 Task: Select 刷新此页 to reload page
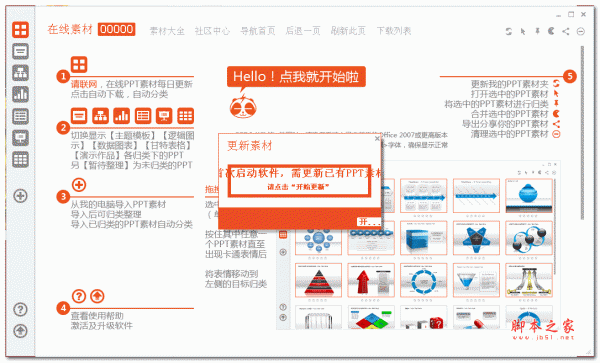coord(348,31)
